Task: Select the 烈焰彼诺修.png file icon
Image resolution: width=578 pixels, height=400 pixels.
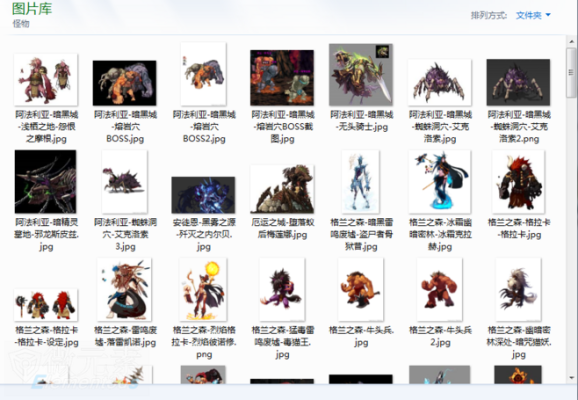Action: click(x=203, y=290)
